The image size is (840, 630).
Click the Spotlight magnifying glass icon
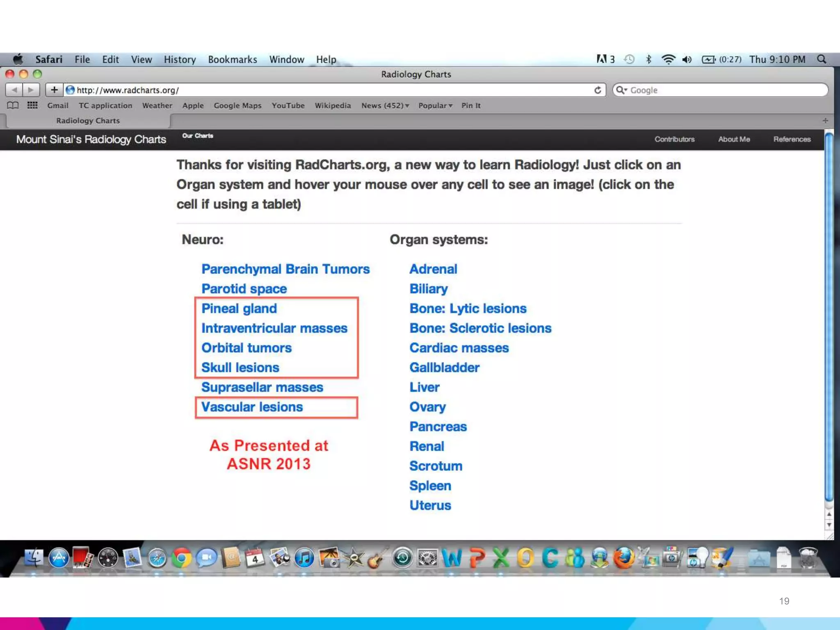coord(822,59)
